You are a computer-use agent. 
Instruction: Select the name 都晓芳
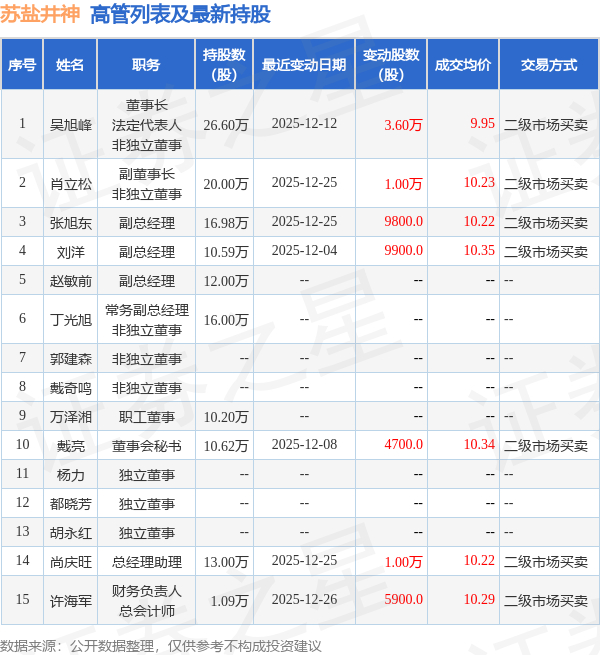[x=71, y=504]
